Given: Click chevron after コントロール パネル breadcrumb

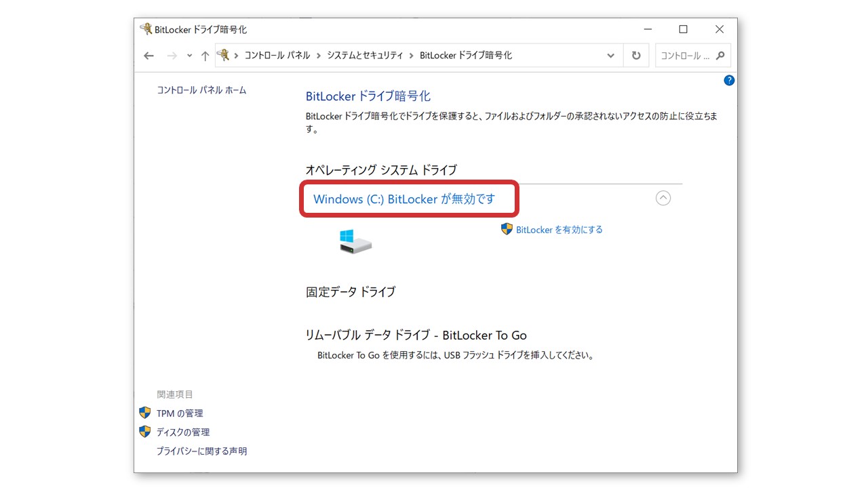Looking at the screenshot, I should (319, 56).
